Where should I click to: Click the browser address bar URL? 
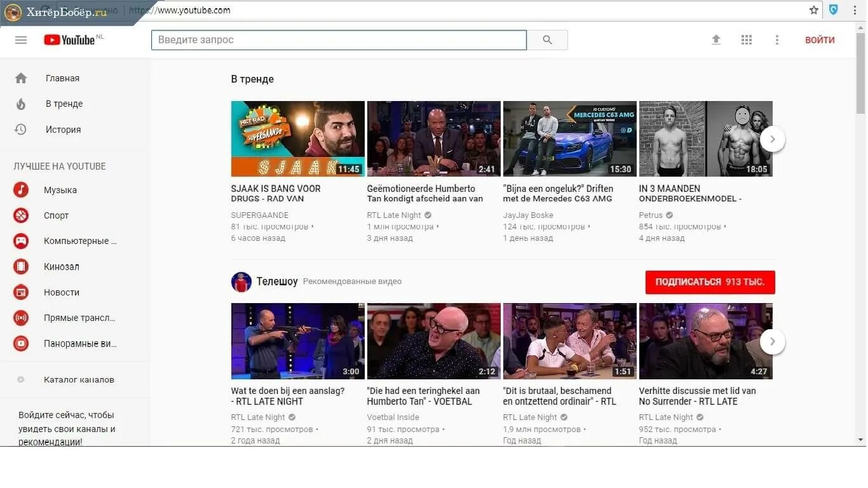point(180,10)
